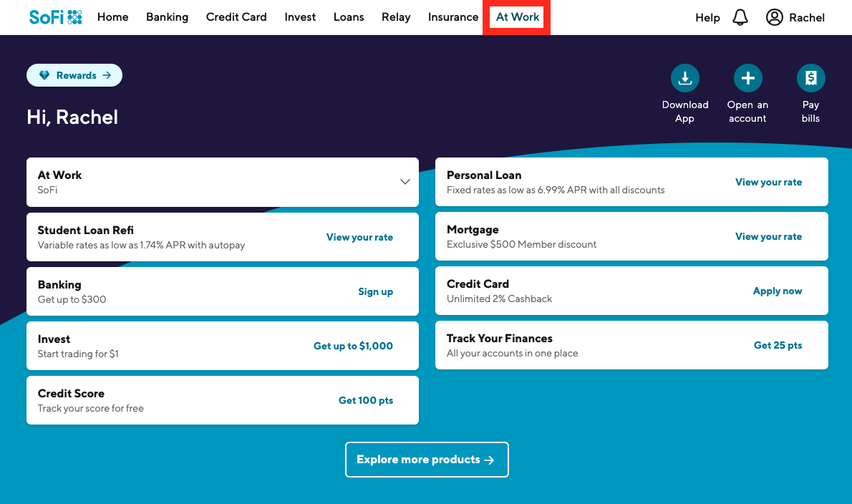Expand the At Work SoFi card chevron

click(405, 182)
